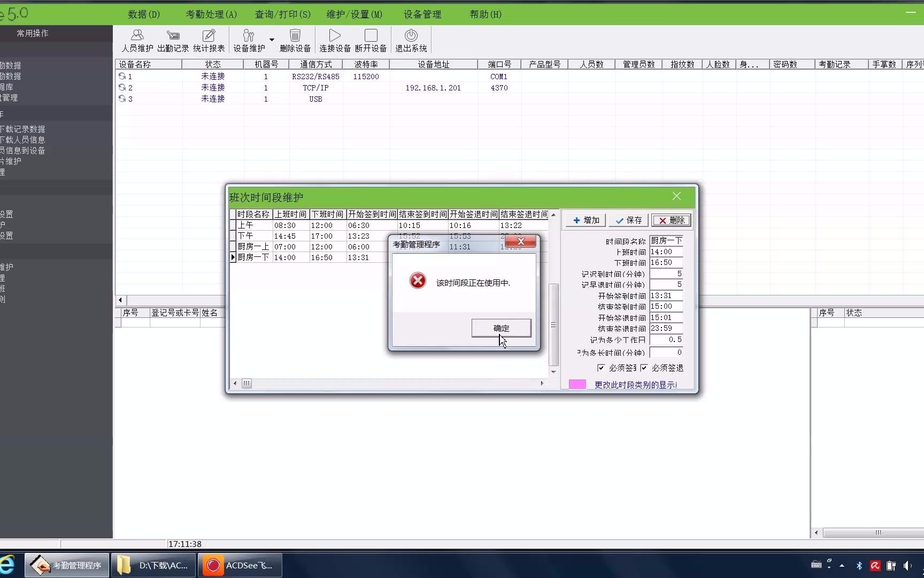The height and width of the screenshot is (578, 924).
Task: Click the 下班时间 input showing 16:50
Action: 666,263
